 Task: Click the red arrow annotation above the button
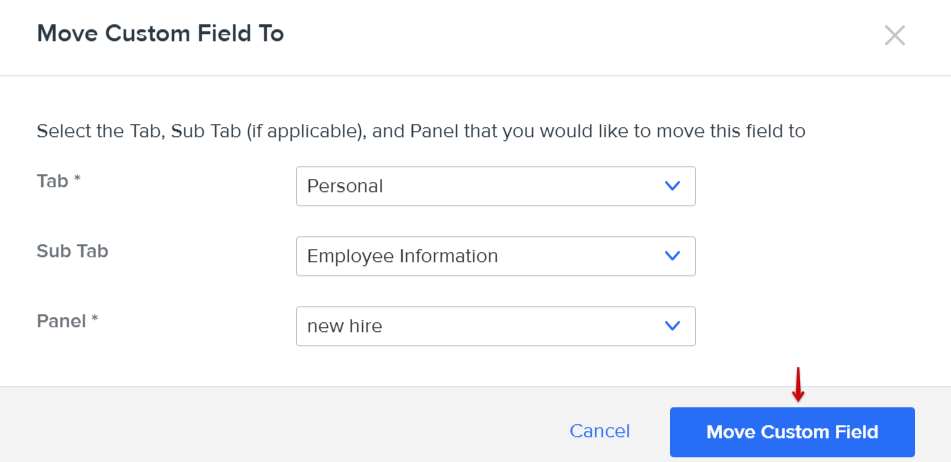click(x=797, y=385)
